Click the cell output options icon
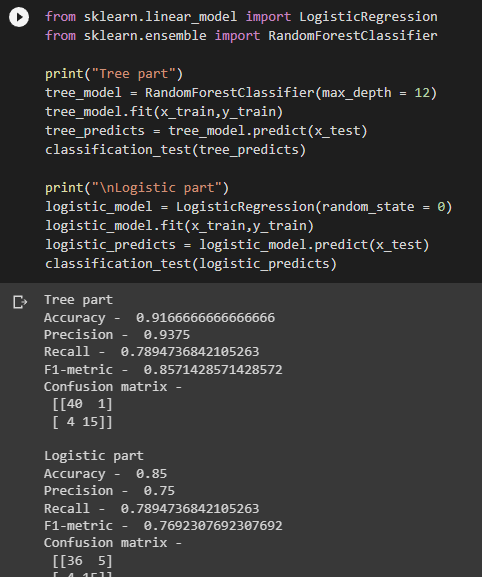This screenshot has width=482, height=577. [20, 302]
